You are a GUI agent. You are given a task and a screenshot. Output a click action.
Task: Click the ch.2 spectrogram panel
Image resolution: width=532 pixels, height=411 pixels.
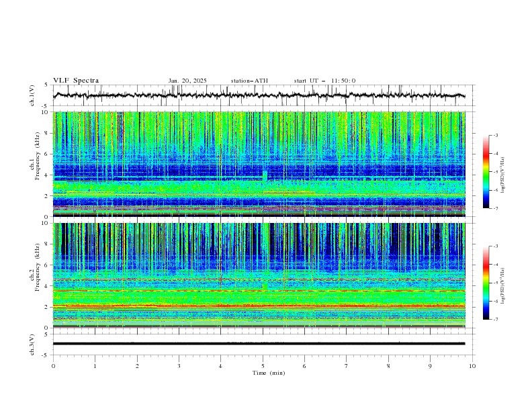click(259, 275)
